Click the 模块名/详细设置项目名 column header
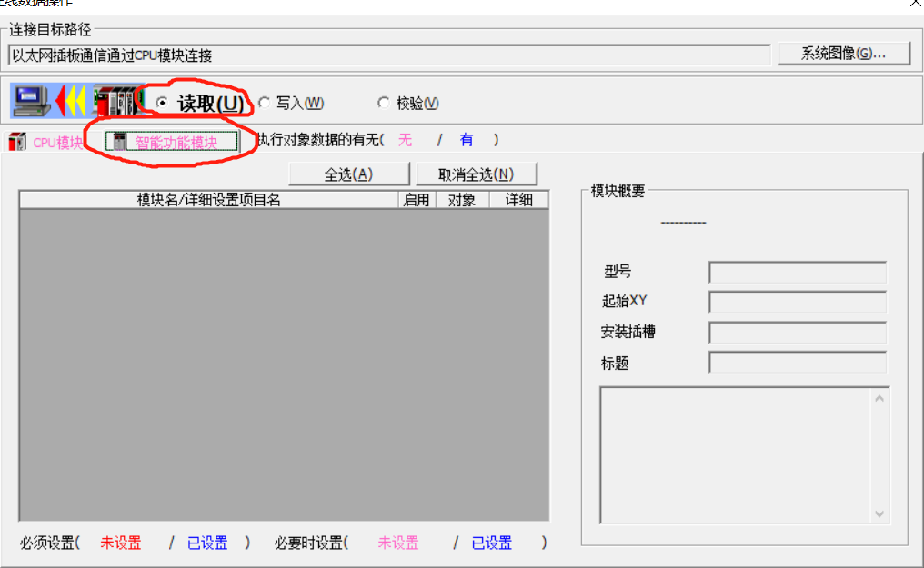The image size is (924, 568). coord(208,200)
